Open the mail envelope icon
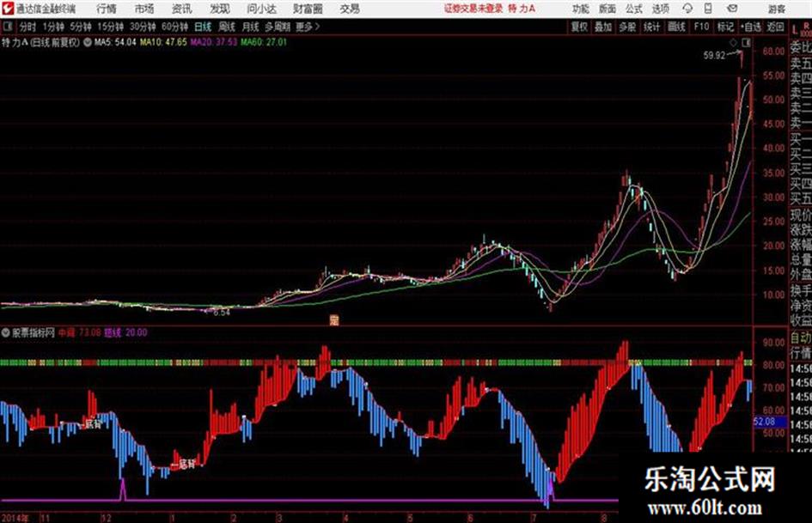This screenshot has width=812, height=523. click(732, 9)
